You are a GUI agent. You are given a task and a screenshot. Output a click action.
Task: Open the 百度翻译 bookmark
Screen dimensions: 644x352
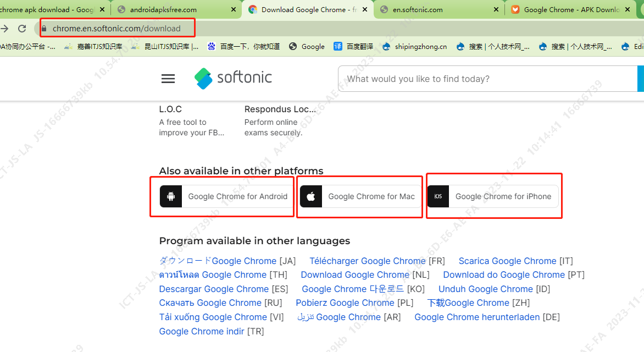click(x=353, y=46)
